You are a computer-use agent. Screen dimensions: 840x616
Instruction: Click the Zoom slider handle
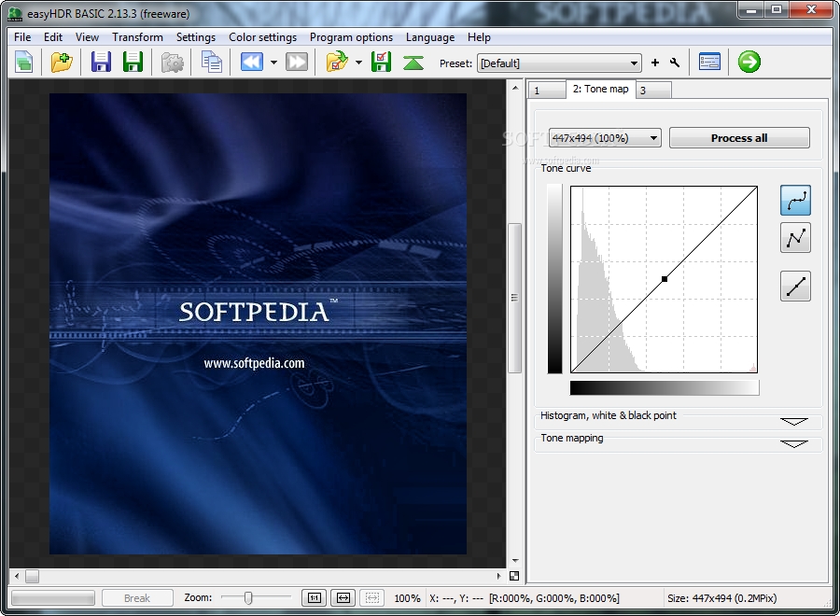point(248,597)
